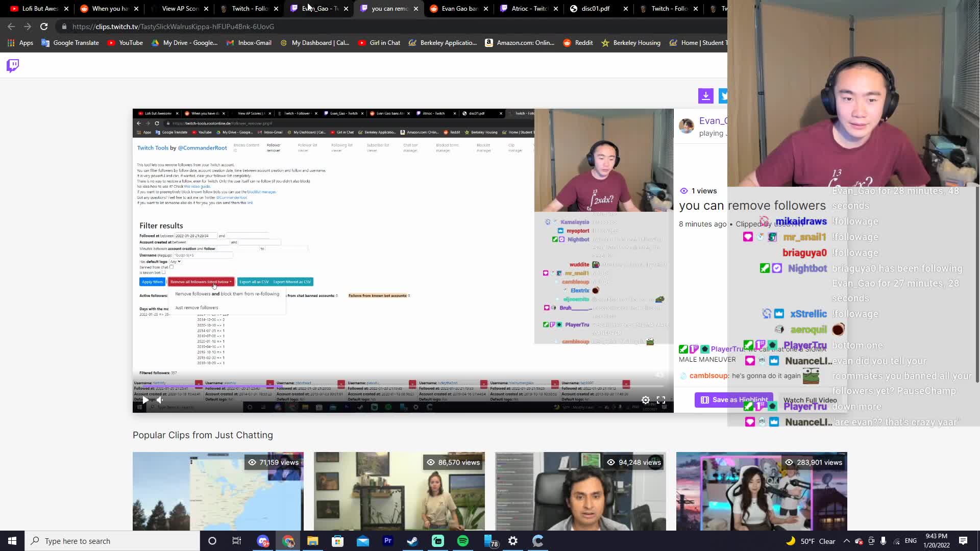Download the clip using the purple download icon
980x551 pixels.
[x=706, y=95]
